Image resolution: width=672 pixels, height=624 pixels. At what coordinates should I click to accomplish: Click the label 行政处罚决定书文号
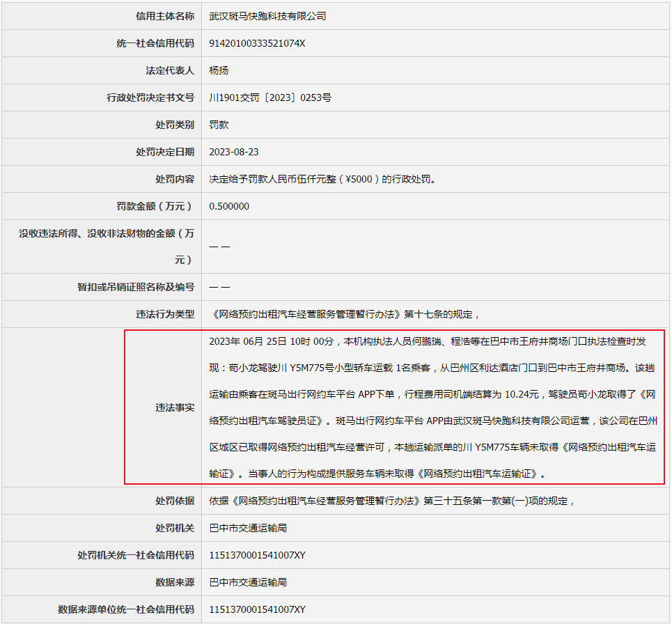coord(150,97)
